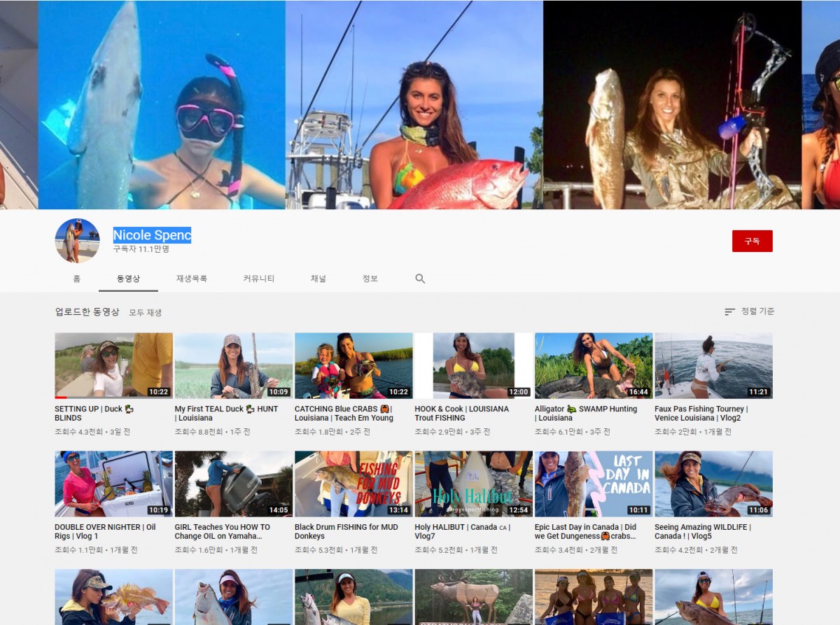Open the Last Day in Canada thumbnail

(x=594, y=484)
